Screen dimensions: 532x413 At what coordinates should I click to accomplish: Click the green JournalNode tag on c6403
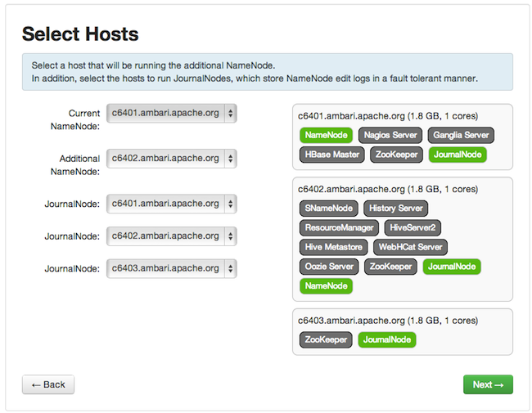[x=386, y=339]
